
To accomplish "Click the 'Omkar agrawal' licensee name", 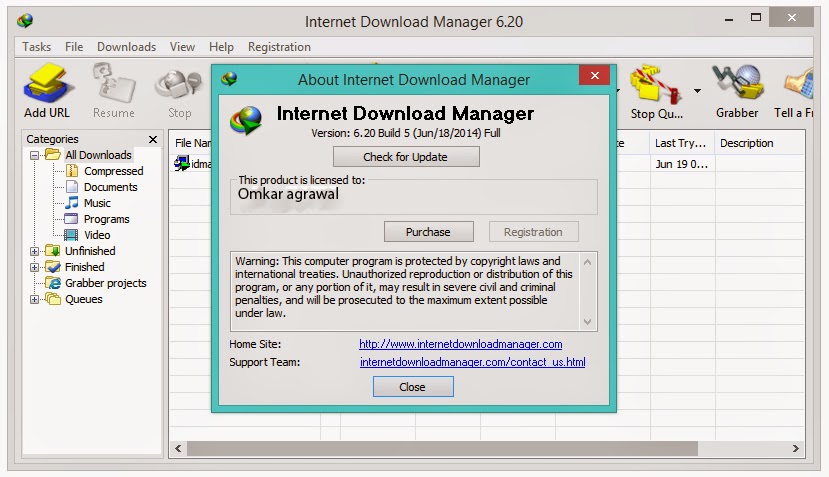I will click(288, 194).
